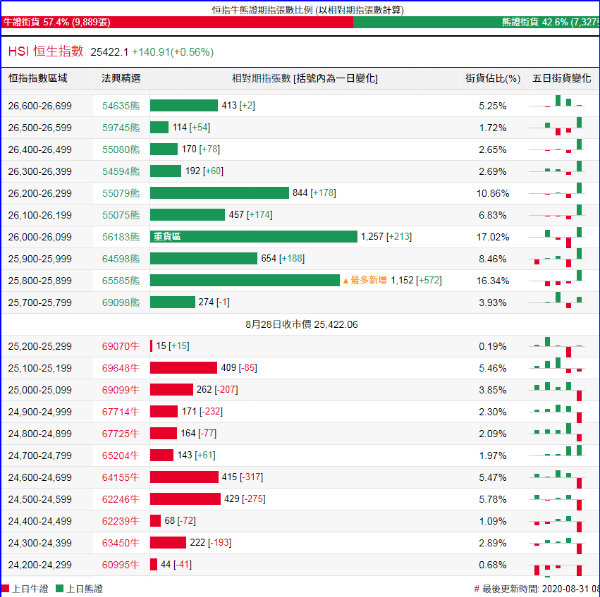Viewport: 600px width, 597px height.
Task: Click bull warrant 65204牛
Action: (121, 455)
